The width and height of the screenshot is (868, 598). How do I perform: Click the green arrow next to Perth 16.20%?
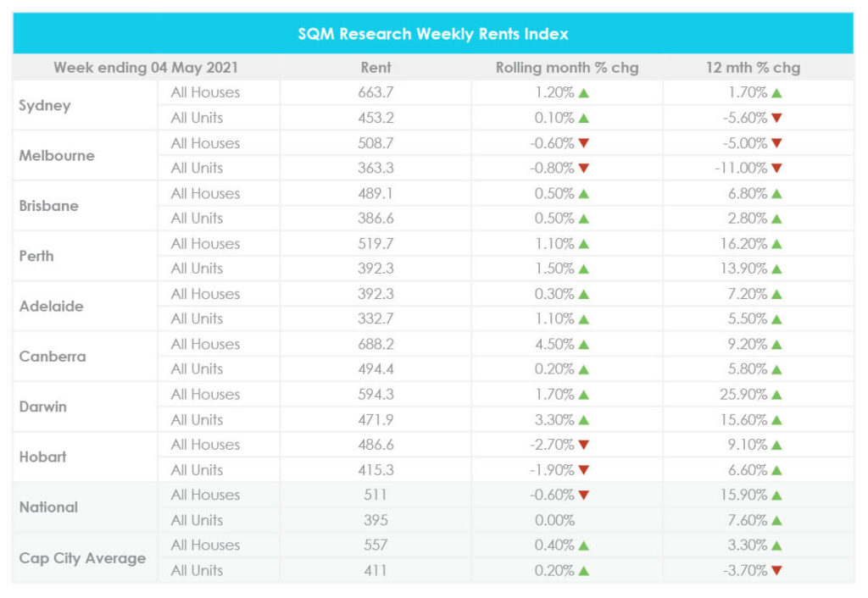coord(776,244)
